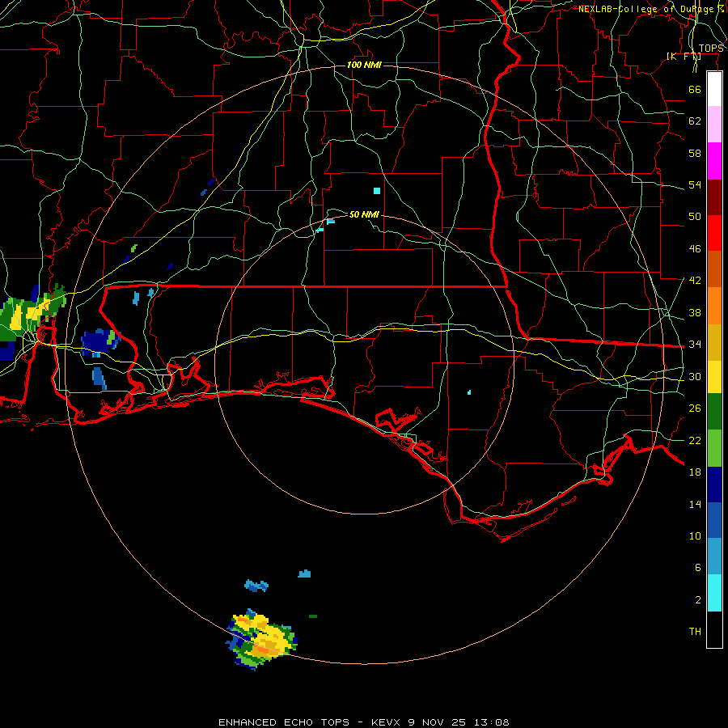The image size is (728, 728).
Task: Click the "62" legend value
Action: pyautogui.click(x=695, y=121)
